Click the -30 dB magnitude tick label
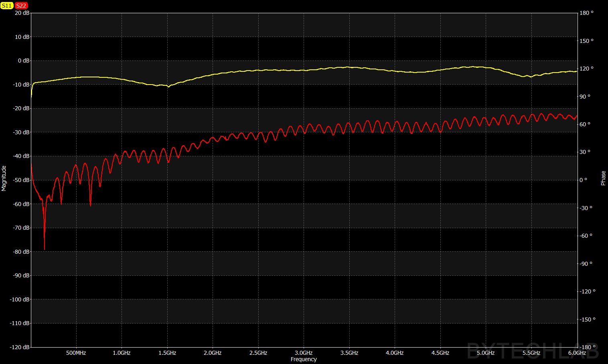The width and height of the screenshot is (608, 364). coord(20,132)
